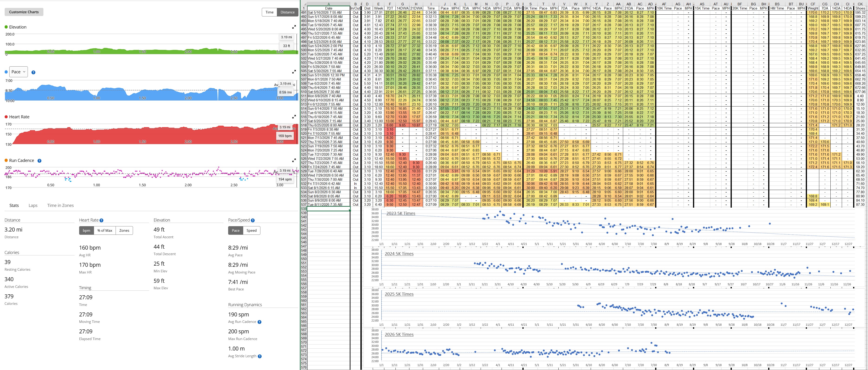Open help icon next to Pace dropdown
Image resolution: width=868 pixels, height=370 pixels.
(x=33, y=72)
